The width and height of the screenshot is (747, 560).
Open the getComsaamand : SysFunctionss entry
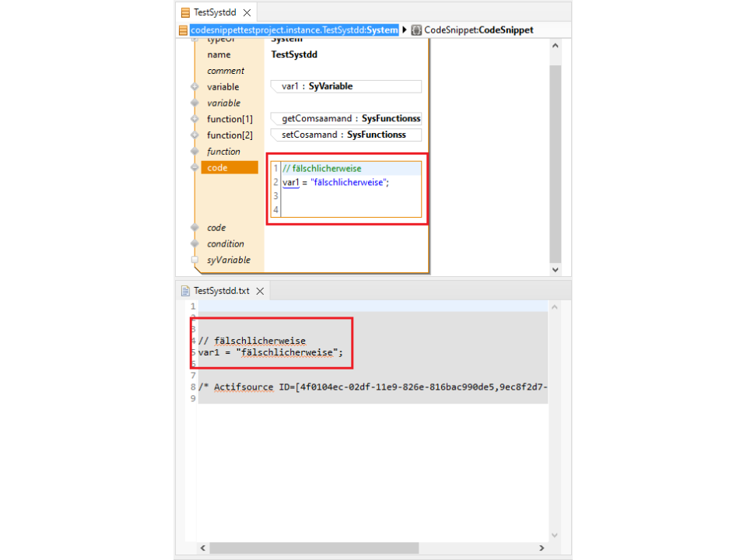click(x=345, y=119)
